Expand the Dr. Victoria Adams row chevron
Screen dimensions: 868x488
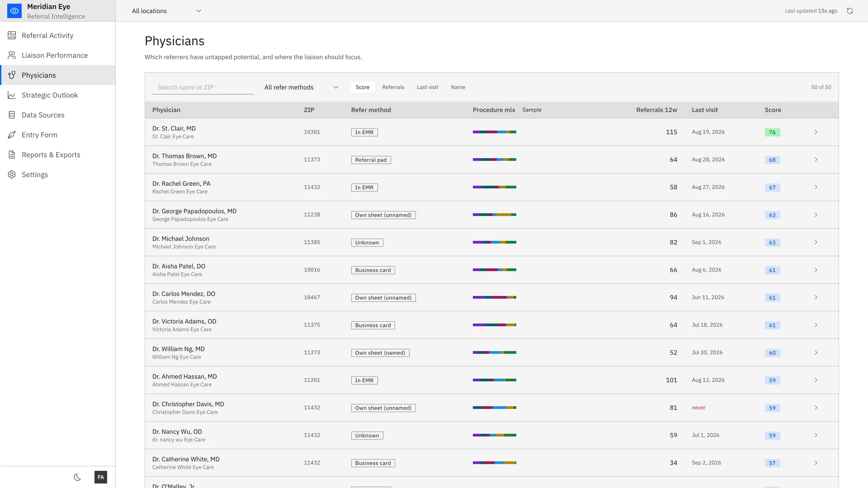[x=816, y=325]
